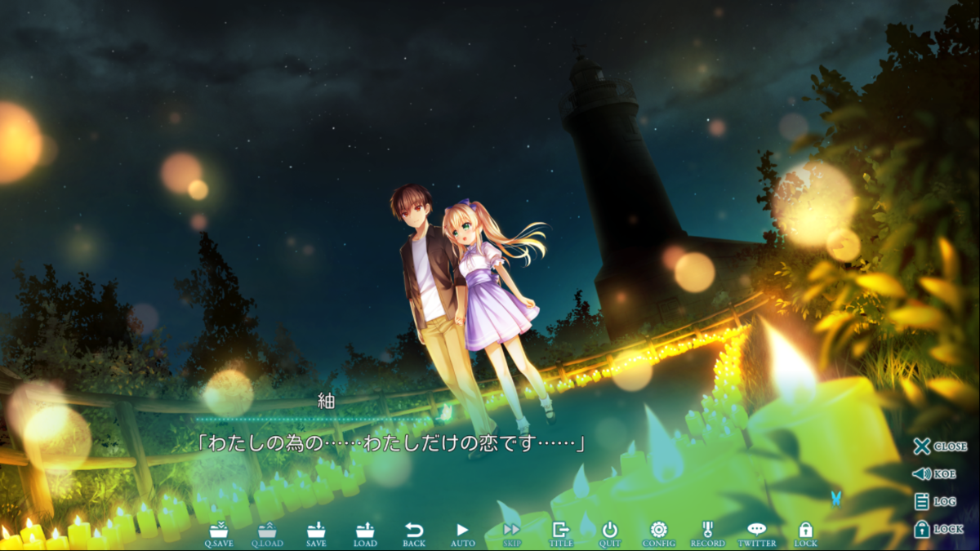Share via TWITTER speech bubble icon
The height and width of the screenshot is (551, 980).
pyautogui.click(x=757, y=535)
